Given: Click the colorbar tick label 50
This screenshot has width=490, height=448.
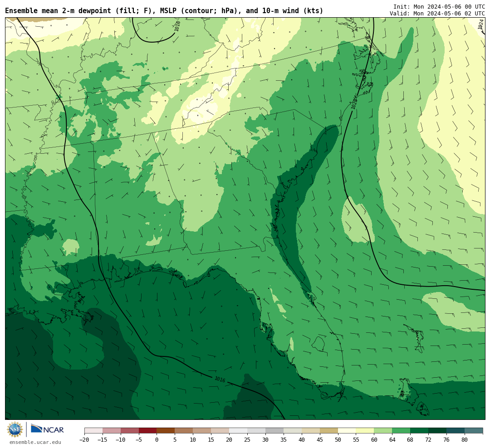Looking at the screenshot, I should point(338,440).
